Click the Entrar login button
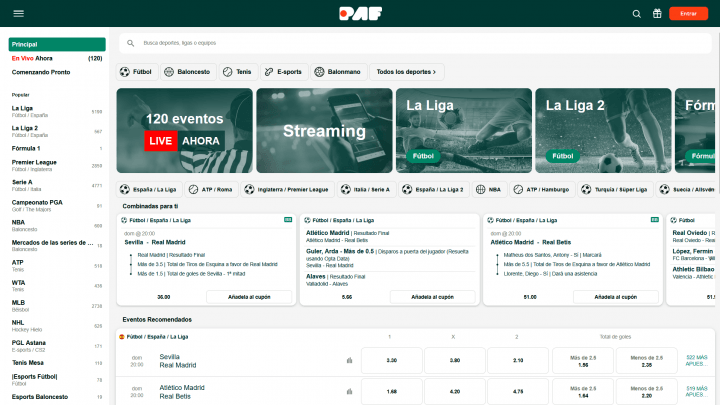Image resolution: width=720 pixels, height=405 pixels. (x=688, y=13)
